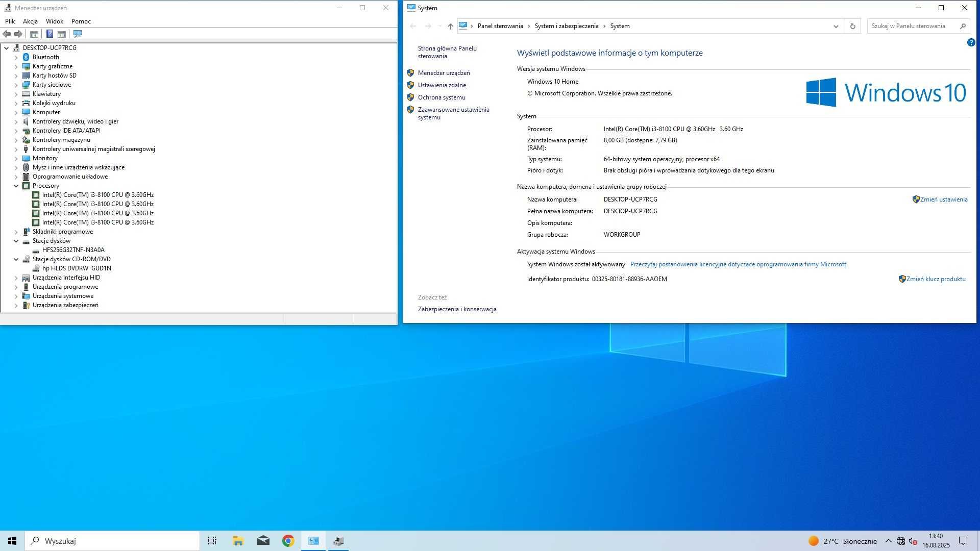This screenshot has height=551, width=980.
Task: Select Kontrolery magazynu tree item
Action: [x=61, y=140]
